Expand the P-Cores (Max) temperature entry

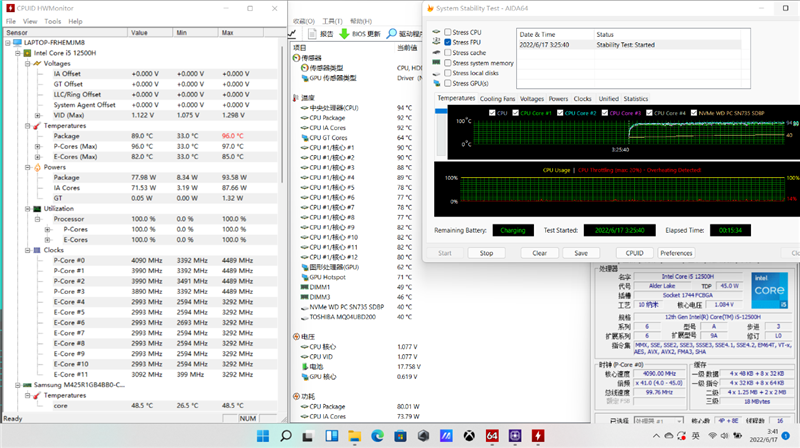(x=37, y=146)
